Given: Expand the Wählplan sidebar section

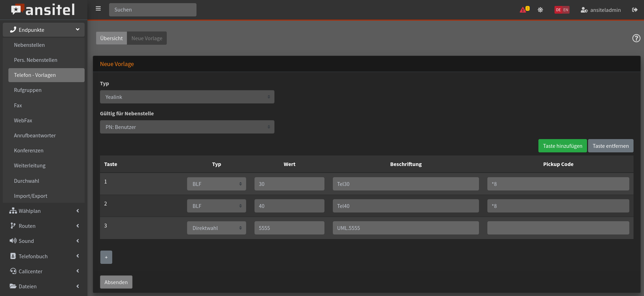Looking at the screenshot, I should pyautogui.click(x=44, y=211).
